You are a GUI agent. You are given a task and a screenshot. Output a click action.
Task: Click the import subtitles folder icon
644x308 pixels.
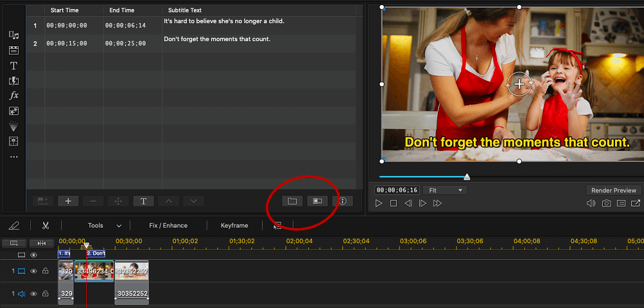(292, 201)
